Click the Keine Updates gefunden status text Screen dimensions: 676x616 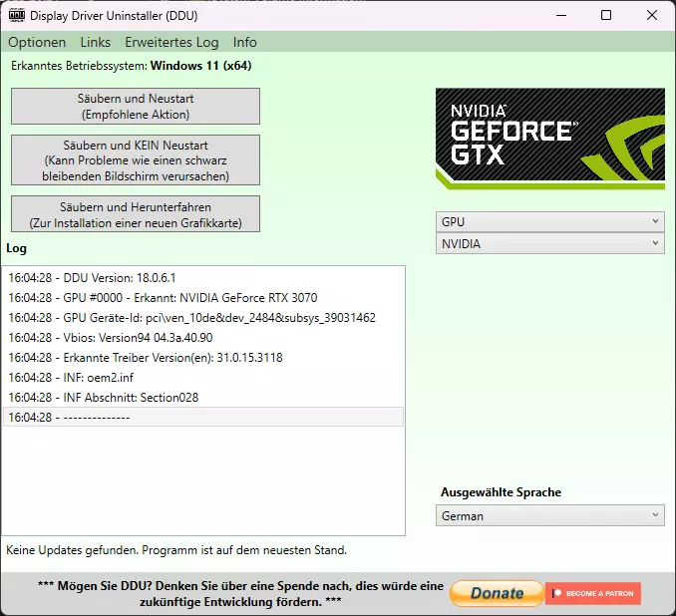click(176, 550)
